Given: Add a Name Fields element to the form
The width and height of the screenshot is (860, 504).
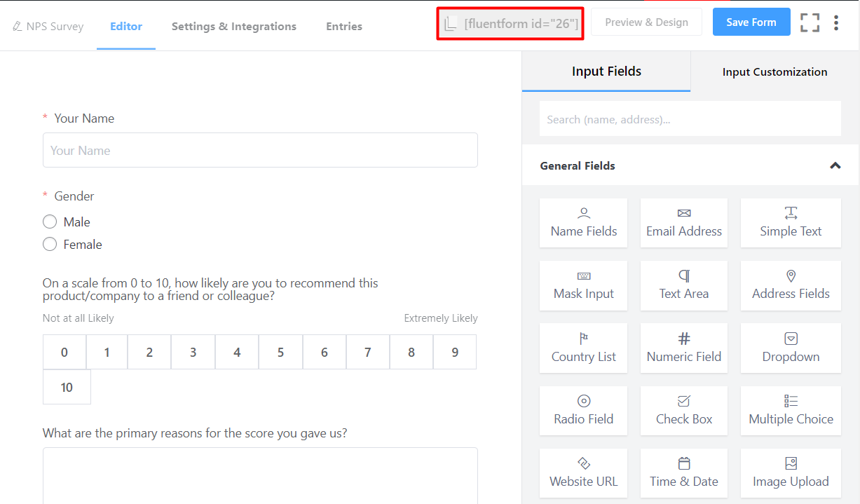Looking at the screenshot, I should [583, 223].
